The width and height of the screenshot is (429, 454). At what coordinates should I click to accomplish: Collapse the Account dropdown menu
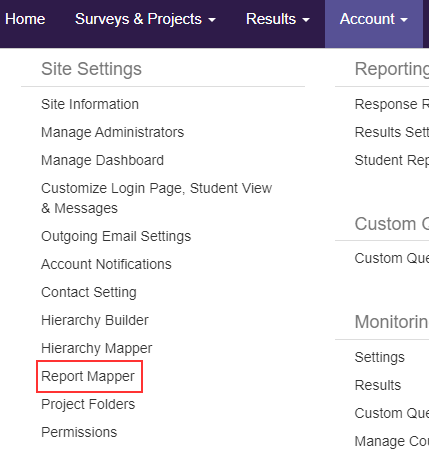click(x=374, y=19)
